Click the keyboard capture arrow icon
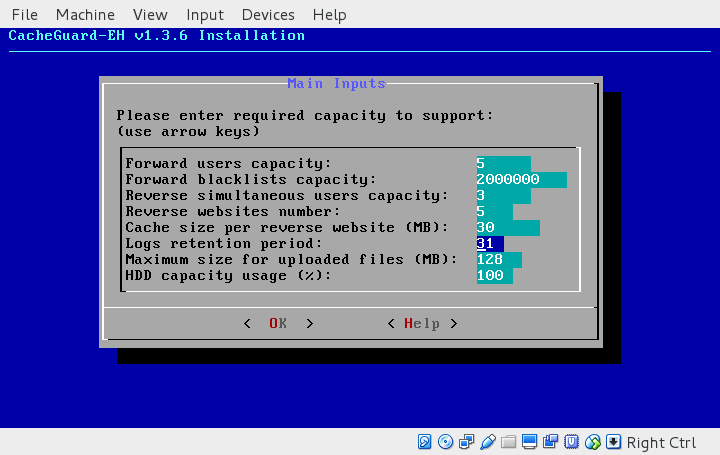This screenshot has height=455, width=720. pyautogui.click(x=614, y=442)
